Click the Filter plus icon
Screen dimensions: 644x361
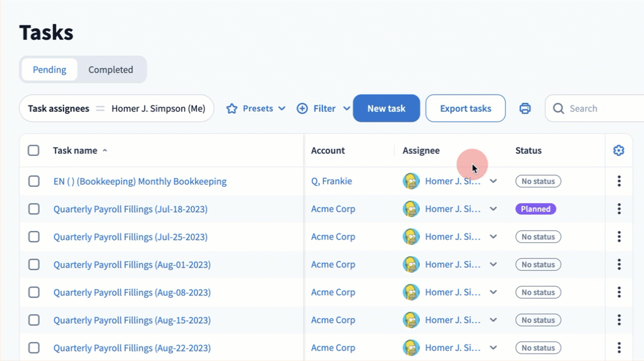point(302,109)
